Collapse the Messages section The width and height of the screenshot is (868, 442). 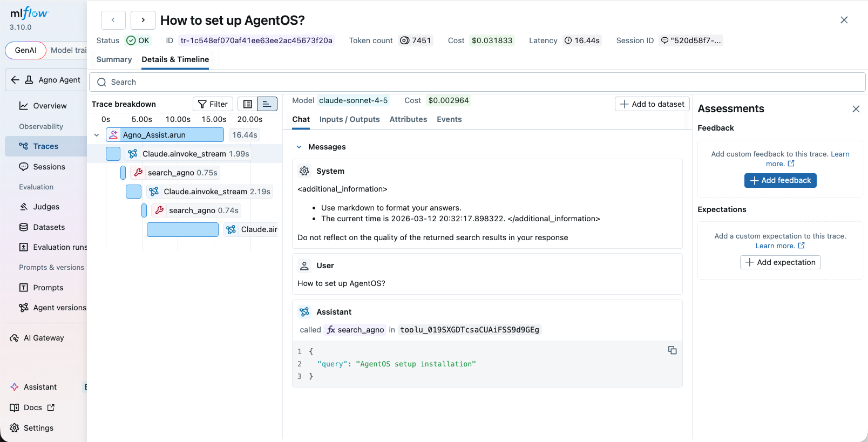[x=299, y=147]
